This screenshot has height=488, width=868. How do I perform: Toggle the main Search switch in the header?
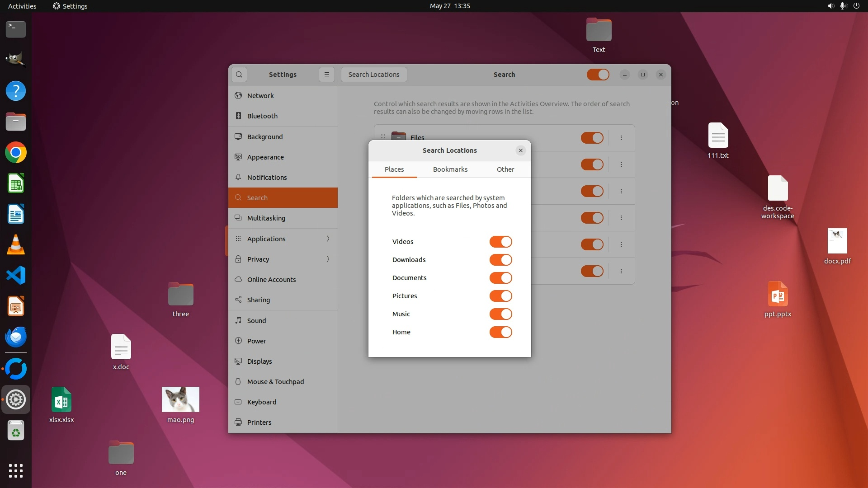pos(598,75)
